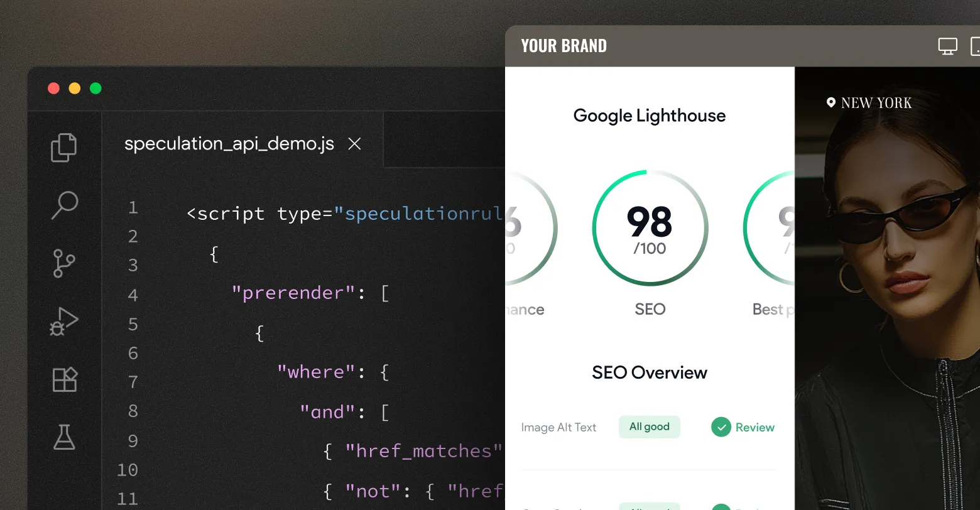The height and width of the screenshot is (510, 980).
Task: Click line number 9 in the editor gutter
Action: 133,441
